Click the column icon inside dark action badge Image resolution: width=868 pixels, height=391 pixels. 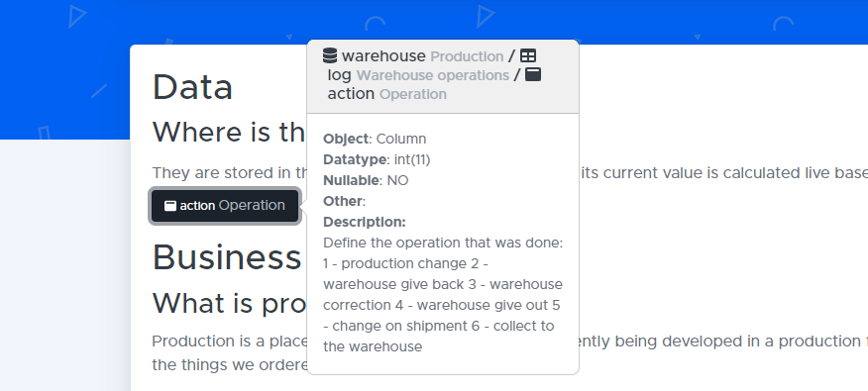(x=170, y=206)
